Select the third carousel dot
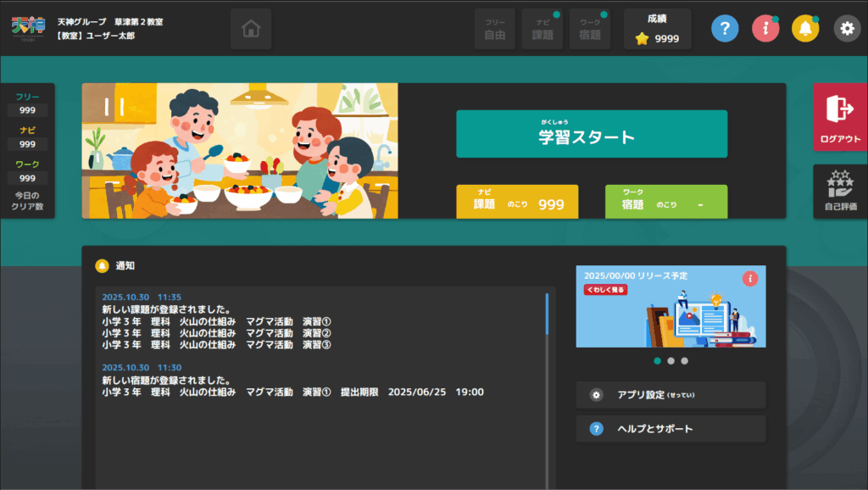Screen dimensions: 868x490 684,361
